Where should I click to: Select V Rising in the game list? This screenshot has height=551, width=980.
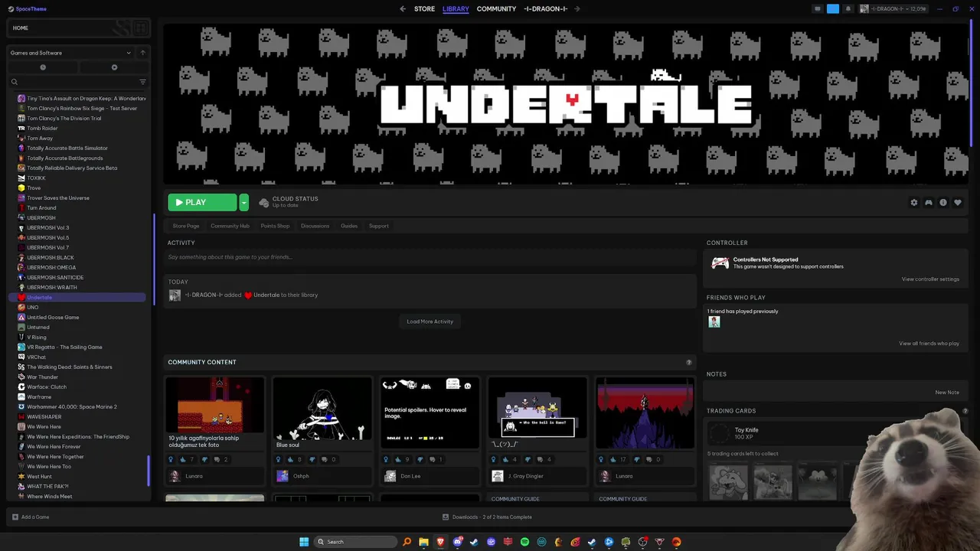(x=77, y=337)
